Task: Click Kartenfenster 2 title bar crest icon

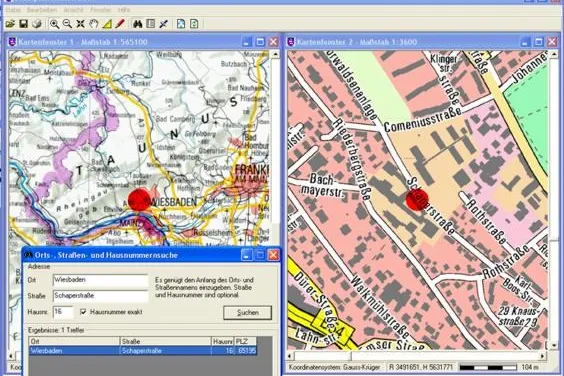Action: click(x=291, y=42)
